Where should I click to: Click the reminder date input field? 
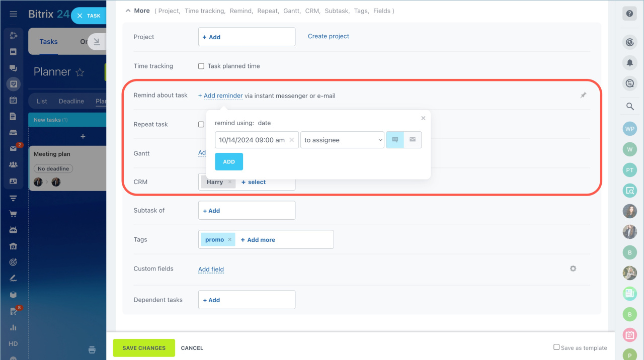[x=252, y=140]
